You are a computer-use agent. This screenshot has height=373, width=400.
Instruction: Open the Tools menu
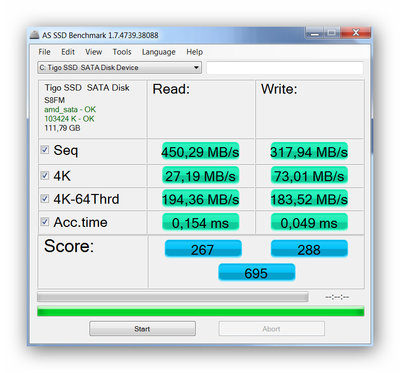click(x=122, y=52)
